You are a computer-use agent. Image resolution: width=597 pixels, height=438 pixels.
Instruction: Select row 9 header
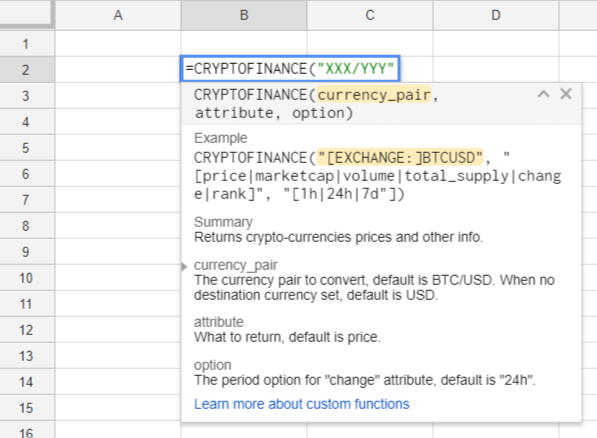(27, 252)
